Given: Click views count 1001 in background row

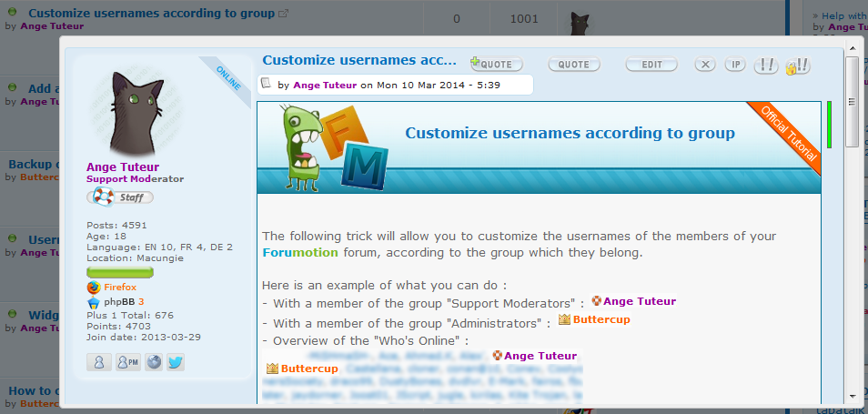Looking at the screenshot, I should point(524,19).
